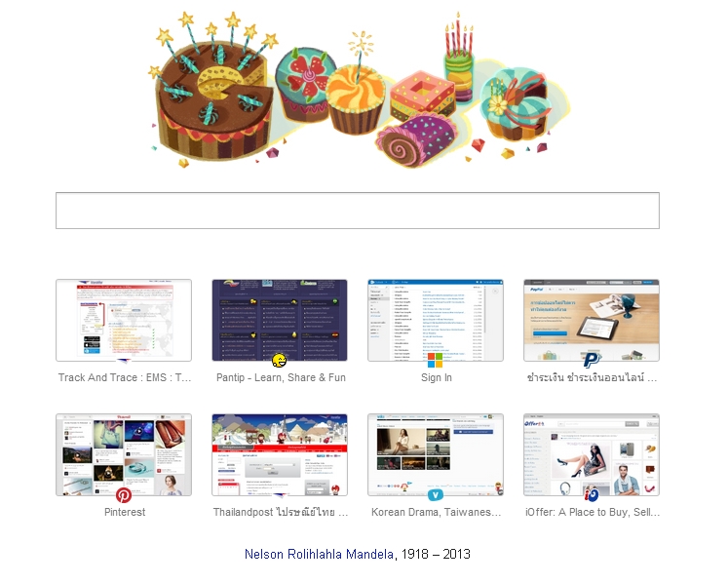Viewport: 728px width, 584px height.
Task: Open the Korean Drama site thumbnail
Action: (436, 455)
